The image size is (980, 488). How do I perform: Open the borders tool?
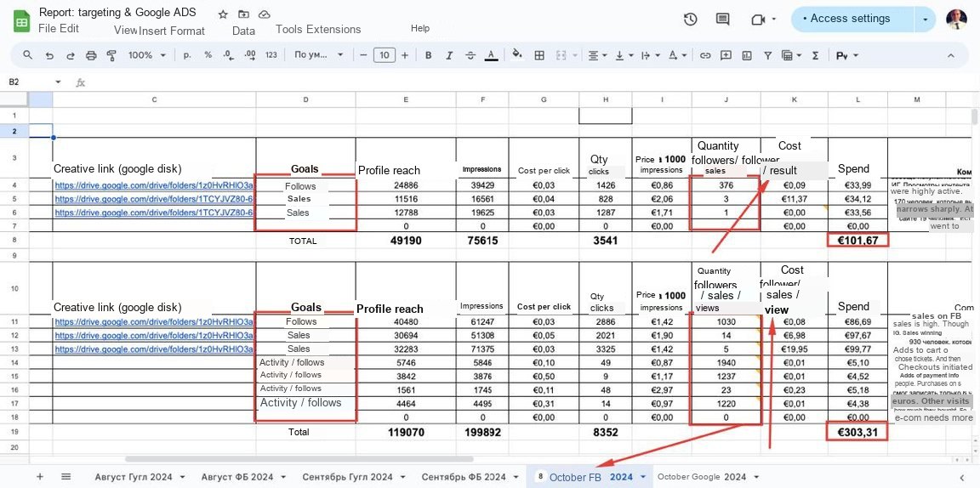pyautogui.click(x=539, y=55)
